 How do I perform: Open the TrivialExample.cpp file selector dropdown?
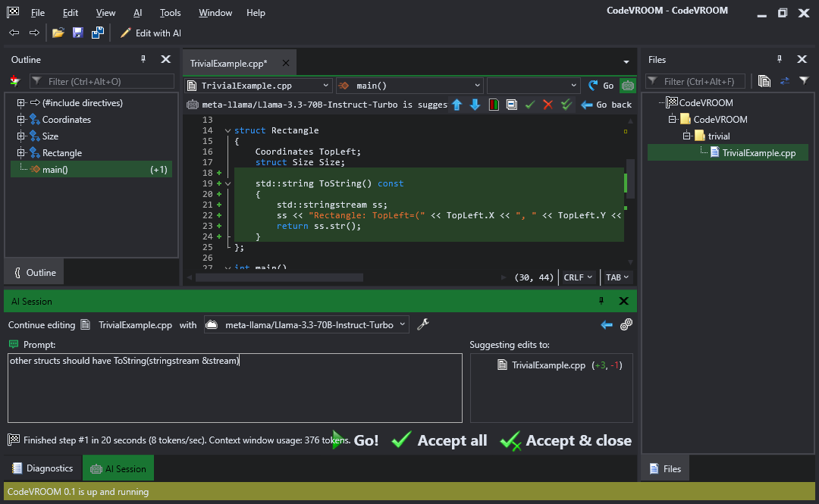coord(258,85)
